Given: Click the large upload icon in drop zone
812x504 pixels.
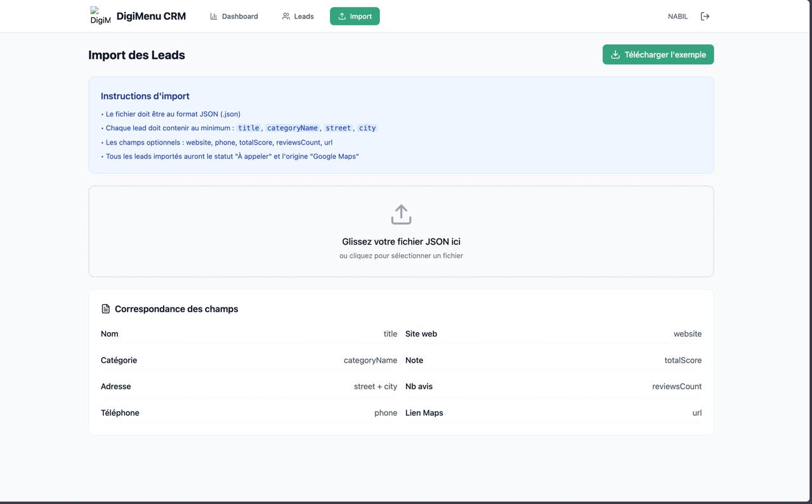Looking at the screenshot, I should click(x=401, y=214).
